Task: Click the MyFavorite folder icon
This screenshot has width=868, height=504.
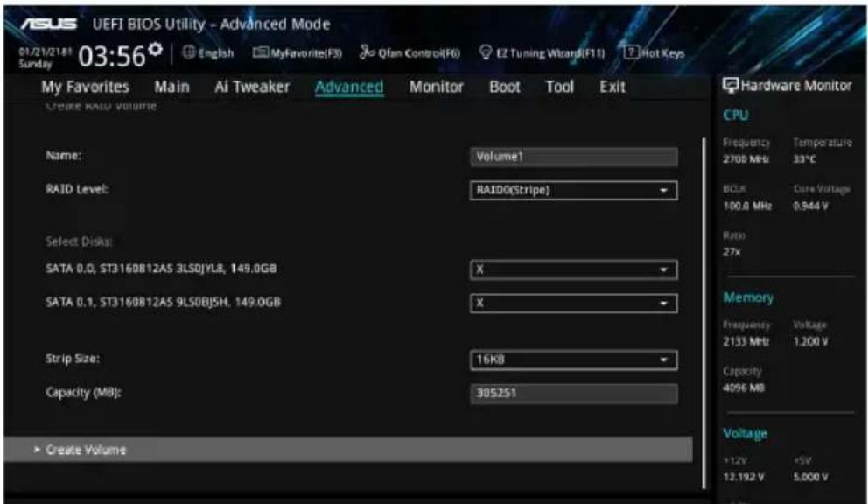Action: (x=260, y=52)
